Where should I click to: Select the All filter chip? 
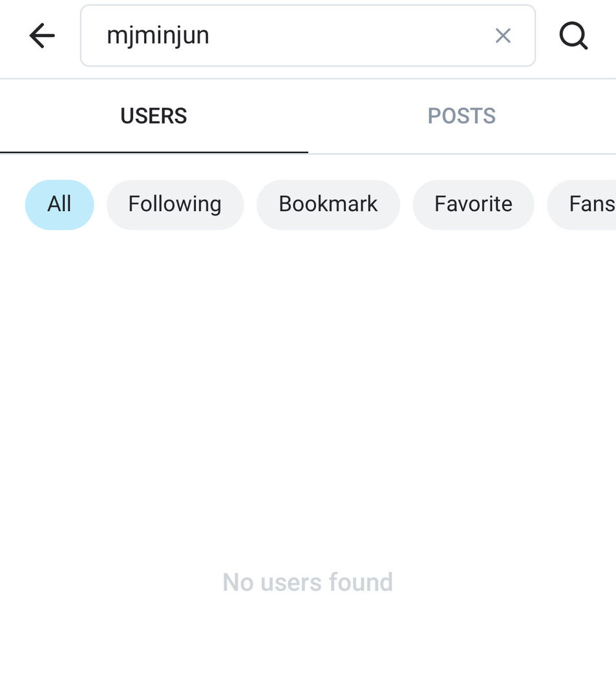(x=59, y=204)
